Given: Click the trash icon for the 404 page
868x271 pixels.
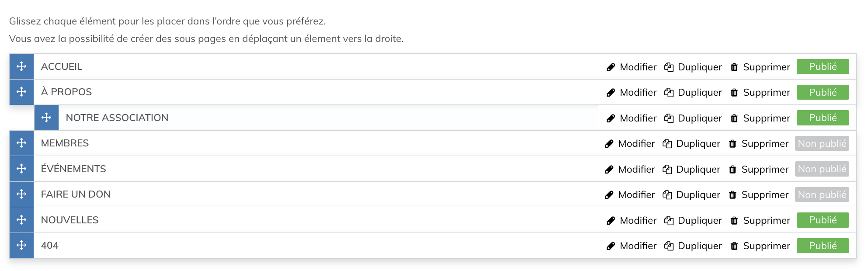Looking at the screenshot, I should tap(734, 246).
